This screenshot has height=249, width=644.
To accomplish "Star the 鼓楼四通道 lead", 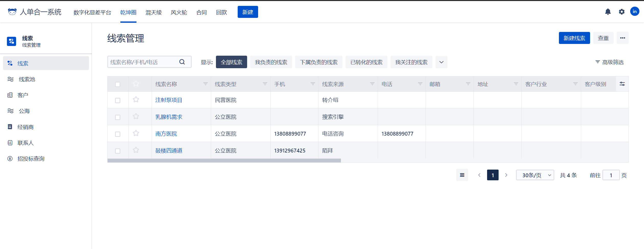I will [136, 150].
